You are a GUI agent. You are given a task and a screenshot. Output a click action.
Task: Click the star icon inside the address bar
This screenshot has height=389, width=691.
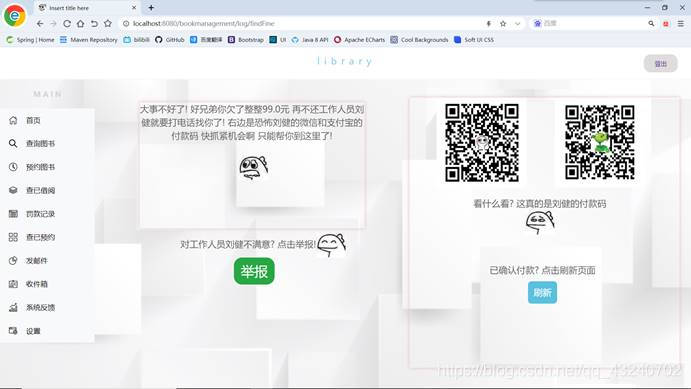click(503, 23)
